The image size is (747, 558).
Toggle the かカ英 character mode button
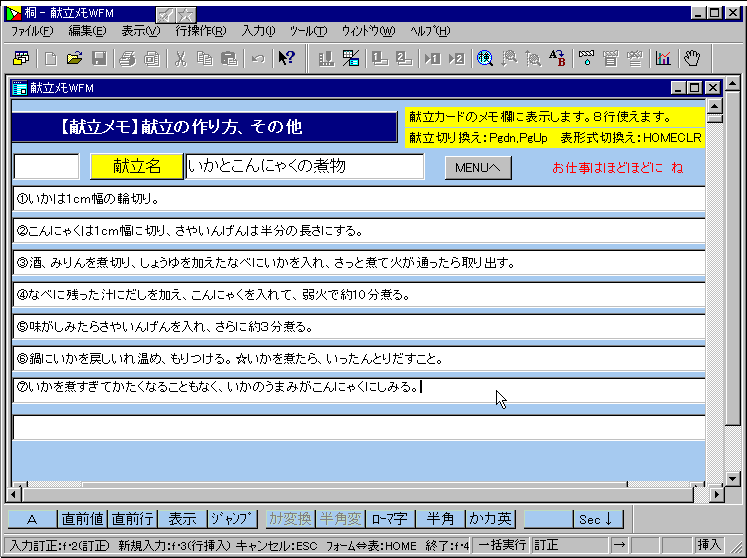pyautogui.click(x=490, y=519)
